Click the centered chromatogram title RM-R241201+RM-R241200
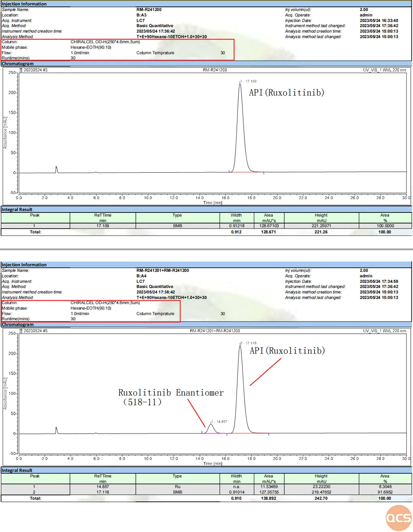 (215, 331)
